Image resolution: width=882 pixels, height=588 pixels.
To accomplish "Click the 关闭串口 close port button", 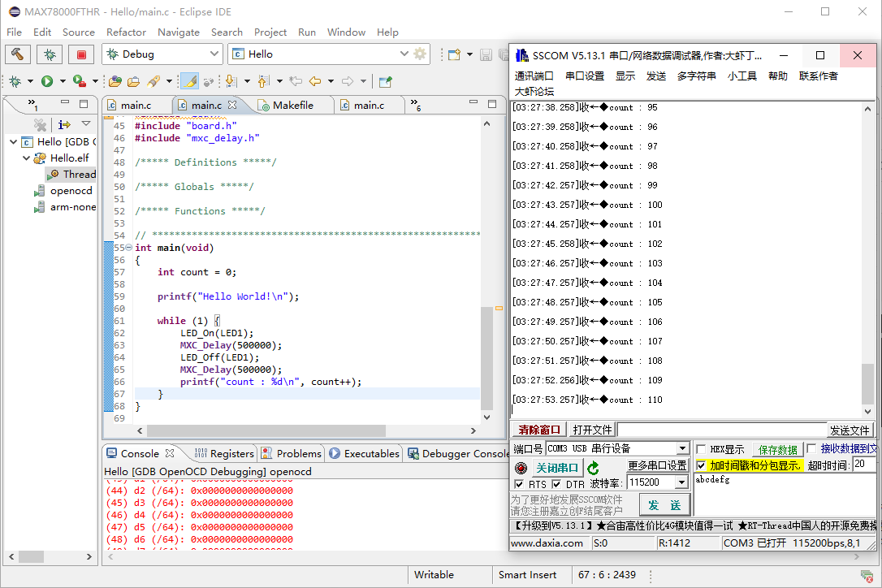I will click(x=557, y=468).
